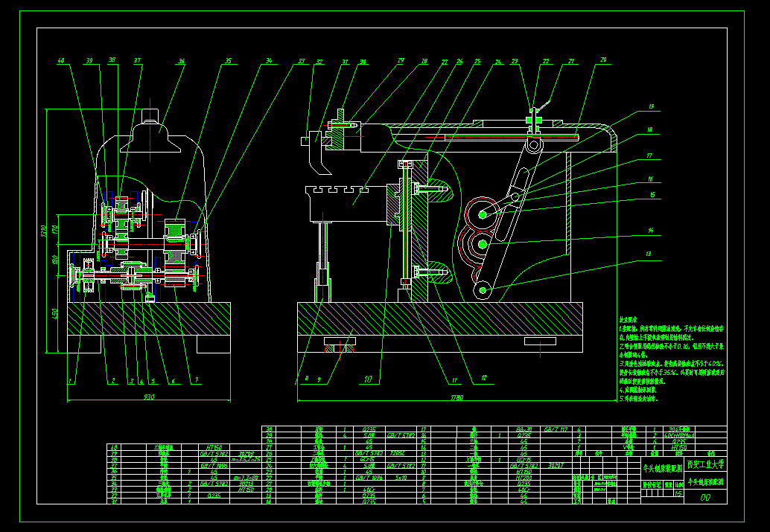The width and height of the screenshot is (770, 532).
Task: Click balloon callout number 24 above right view
Action: [498, 62]
